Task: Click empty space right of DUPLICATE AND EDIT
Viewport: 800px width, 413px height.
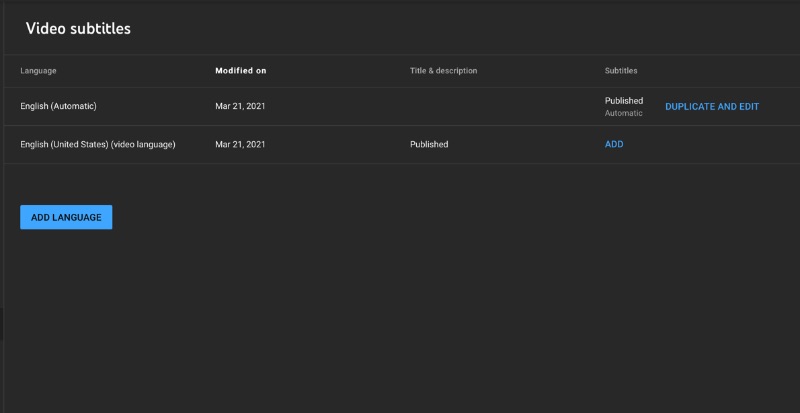Action: pyautogui.click(x=781, y=106)
